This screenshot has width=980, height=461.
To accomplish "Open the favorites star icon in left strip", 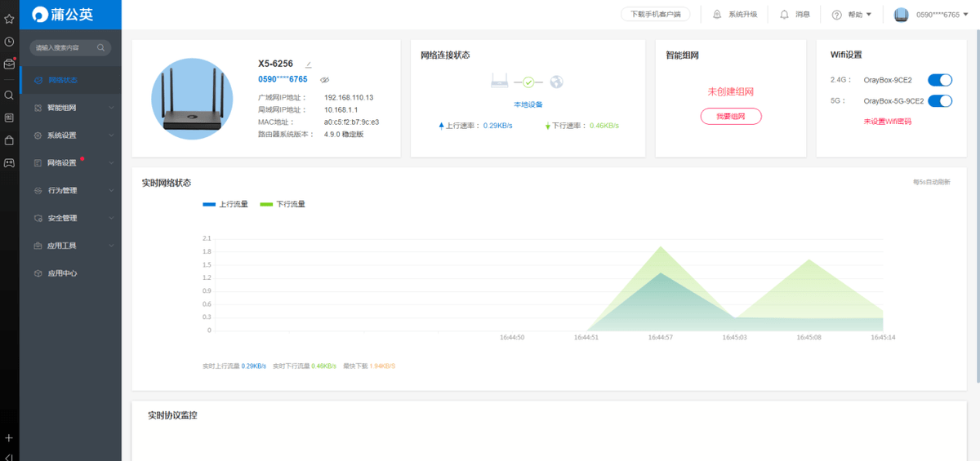I will (9, 18).
